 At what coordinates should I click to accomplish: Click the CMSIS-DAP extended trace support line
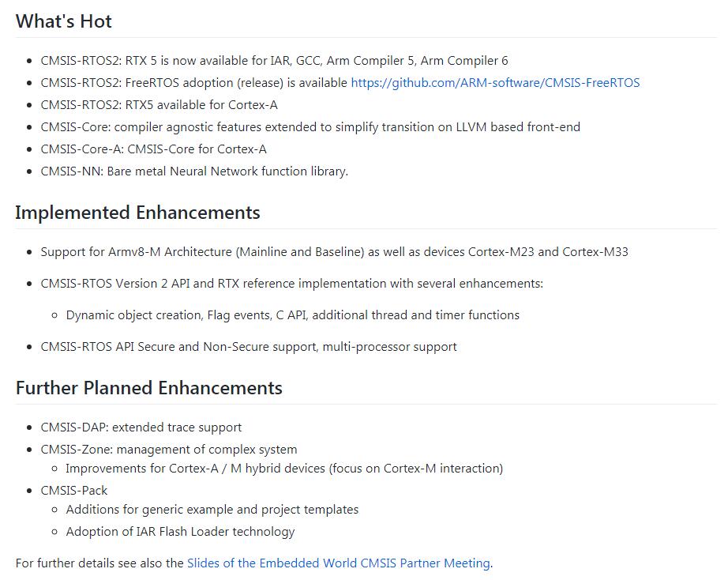coord(141,427)
